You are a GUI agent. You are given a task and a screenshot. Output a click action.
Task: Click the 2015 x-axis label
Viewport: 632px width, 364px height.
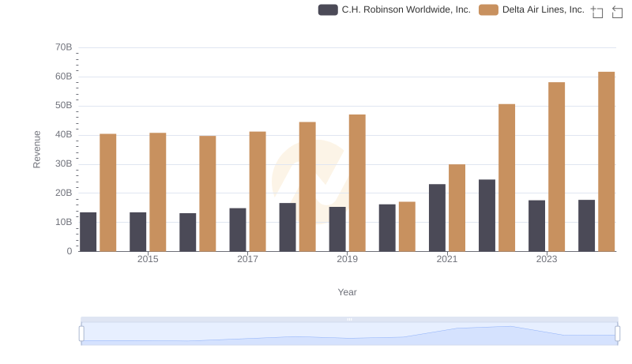[x=148, y=259]
